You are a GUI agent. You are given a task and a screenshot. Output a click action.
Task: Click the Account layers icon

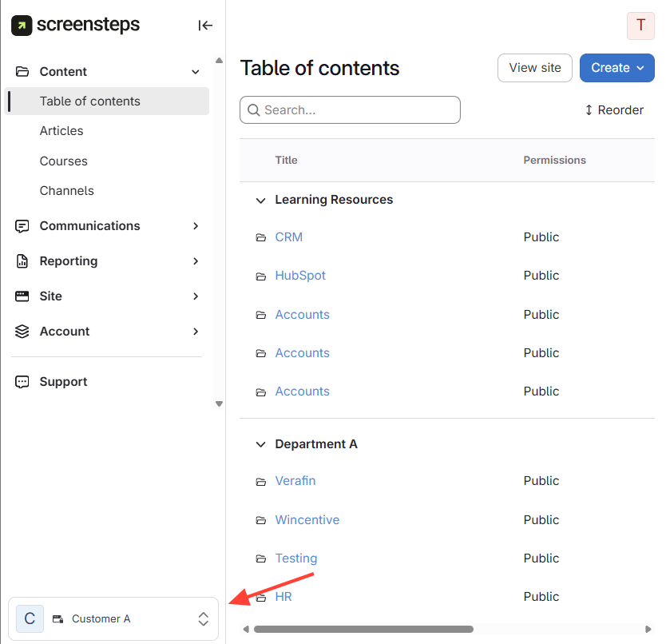(x=22, y=332)
